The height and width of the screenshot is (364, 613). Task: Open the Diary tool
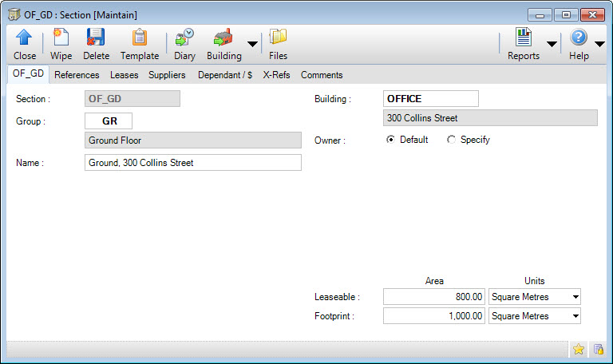pyautogui.click(x=184, y=45)
